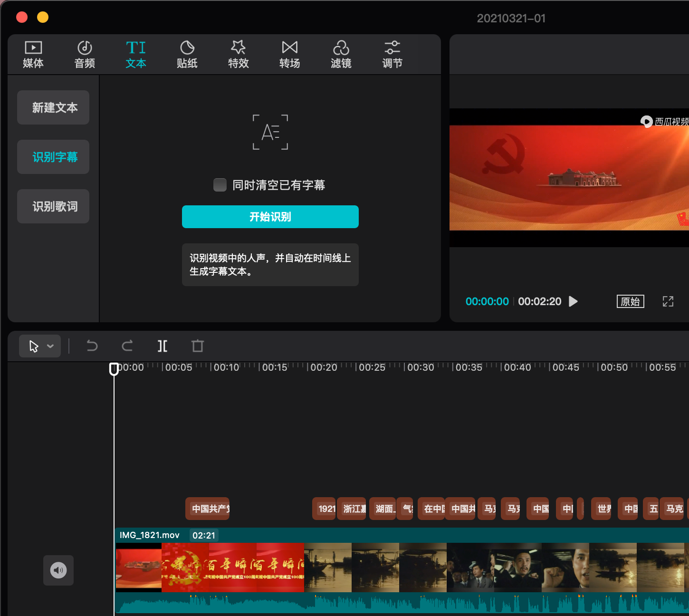Image resolution: width=689 pixels, height=616 pixels.
Task: Play the video preview
Action: click(x=573, y=301)
